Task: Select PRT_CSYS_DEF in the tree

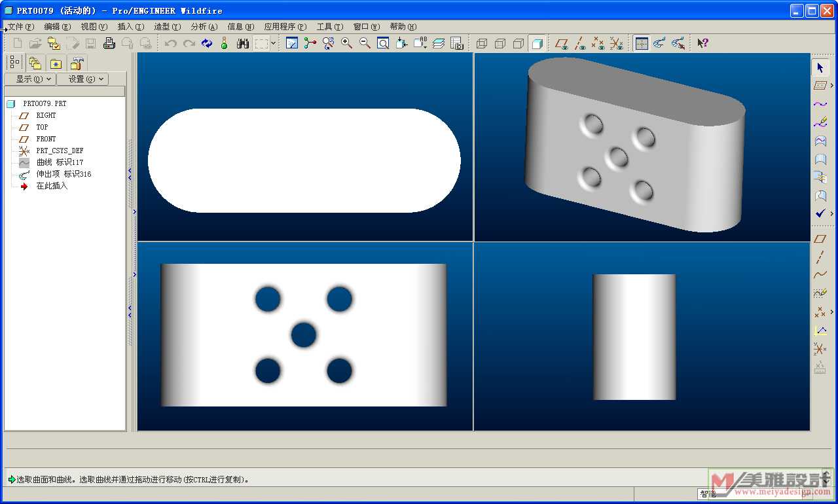Action: click(60, 151)
